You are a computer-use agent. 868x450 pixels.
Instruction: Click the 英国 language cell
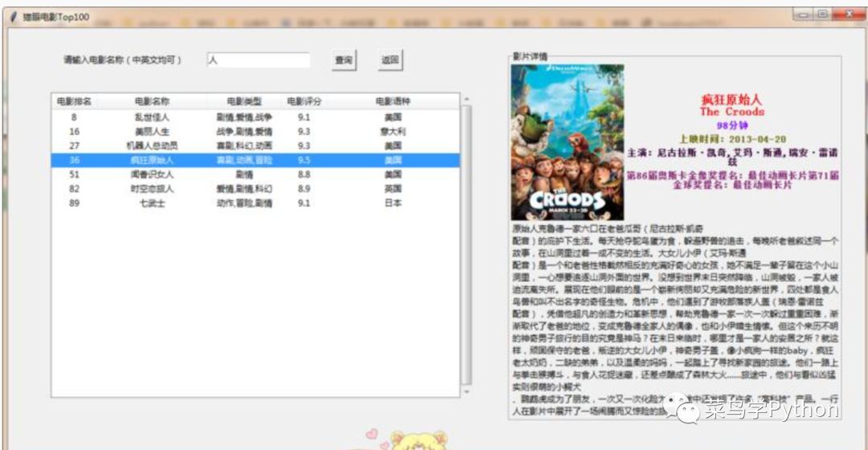coord(393,189)
